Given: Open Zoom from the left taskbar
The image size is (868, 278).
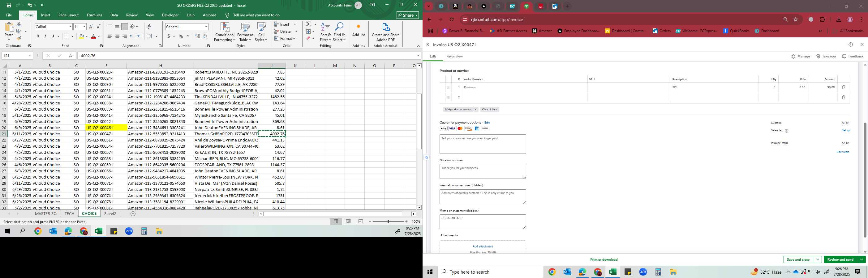Looking at the screenshot, I should click(129, 231).
